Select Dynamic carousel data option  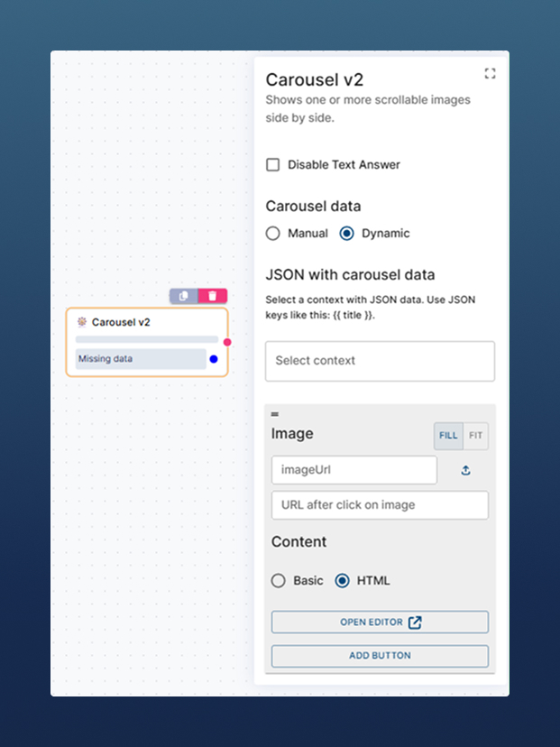point(346,234)
